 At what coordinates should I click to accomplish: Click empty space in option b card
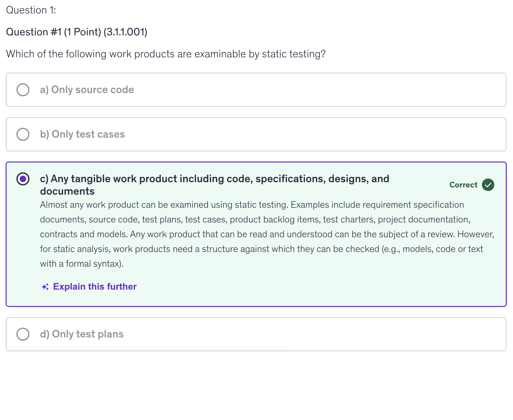pyautogui.click(x=311, y=134)
